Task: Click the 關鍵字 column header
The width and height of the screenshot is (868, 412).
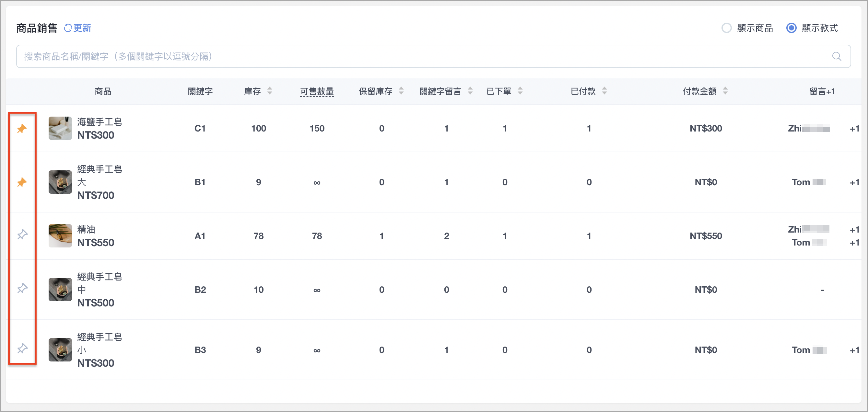Action: coord(200,91)
